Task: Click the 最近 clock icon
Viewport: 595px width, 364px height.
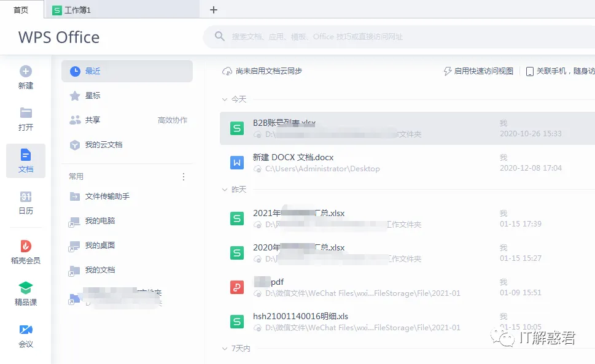Action: click(x=75, y=71)
